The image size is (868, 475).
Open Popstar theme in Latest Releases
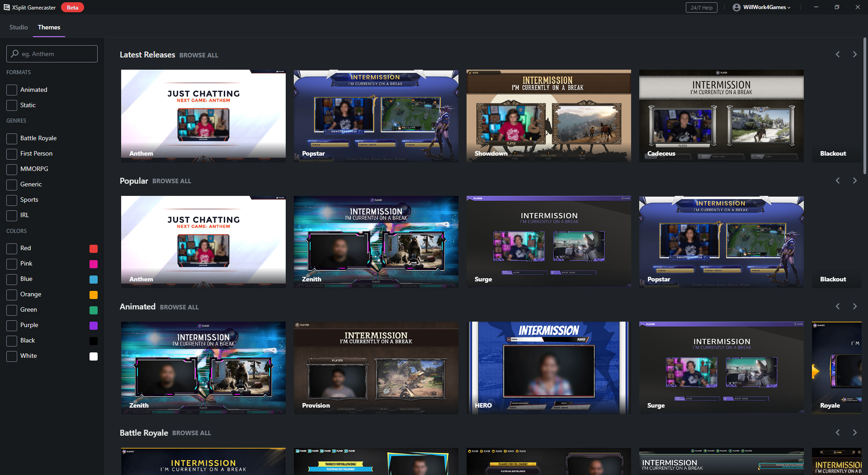376,116
